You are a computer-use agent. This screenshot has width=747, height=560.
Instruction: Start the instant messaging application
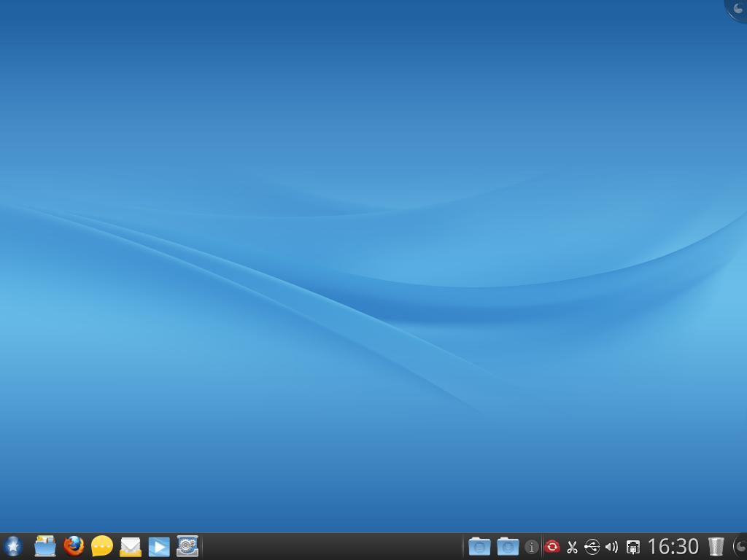tap(101, 546)
